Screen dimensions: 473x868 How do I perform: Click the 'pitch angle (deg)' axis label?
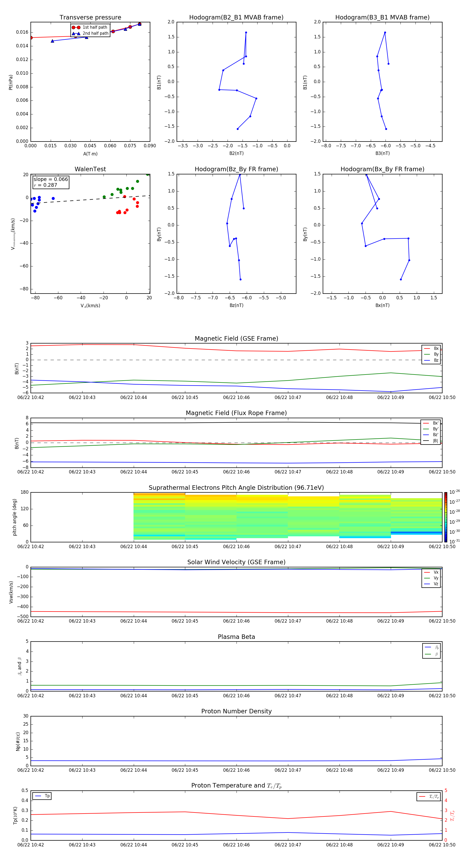pos(14,517)
